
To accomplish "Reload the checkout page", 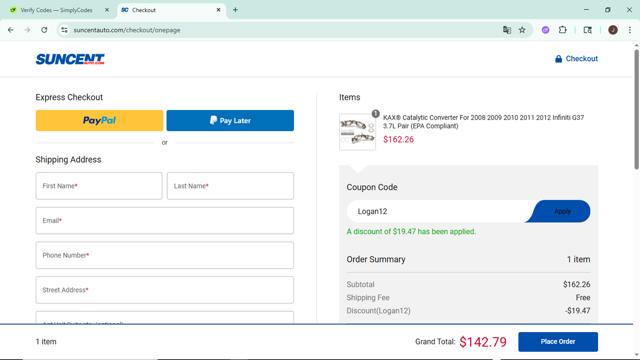I will click(x=44, y=30).
